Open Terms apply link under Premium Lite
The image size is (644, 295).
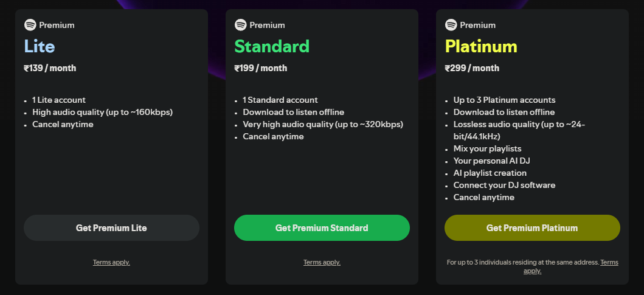pyautogui.click(x=111, y=262)
